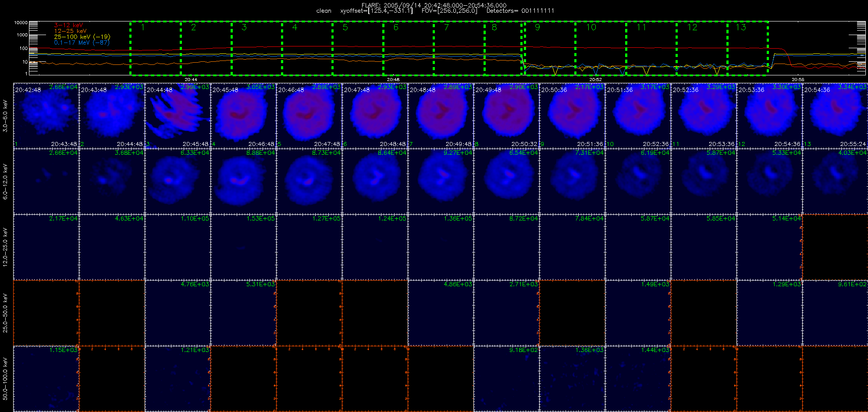Click the '20:50:32' end time label
The width and height of the screenshot is (868, 412).
(524, 144)
